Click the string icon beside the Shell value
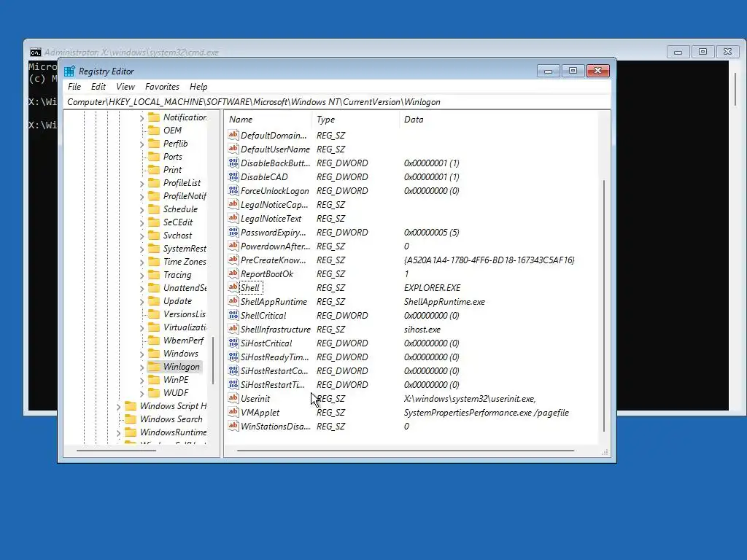This screenshot has width=747, height=560. pyautogui.click(x=233, y=287)
